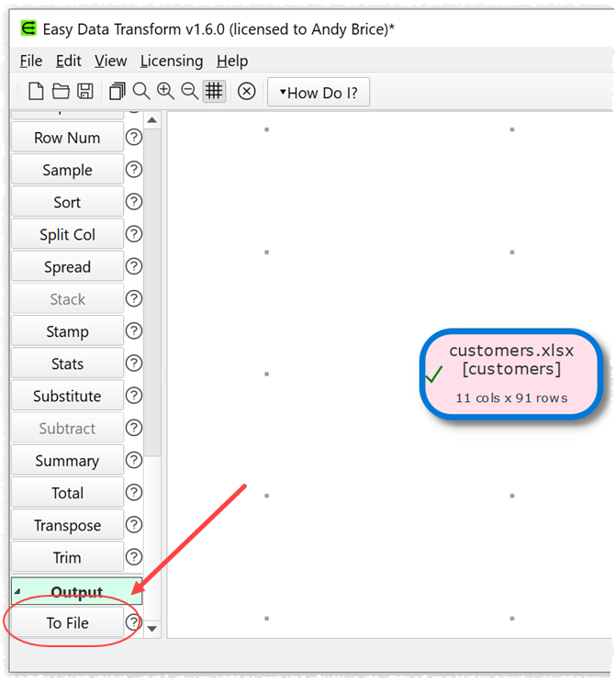Click the Summary transform button
The image size is (616, 682).
click(x=67, y=460)
